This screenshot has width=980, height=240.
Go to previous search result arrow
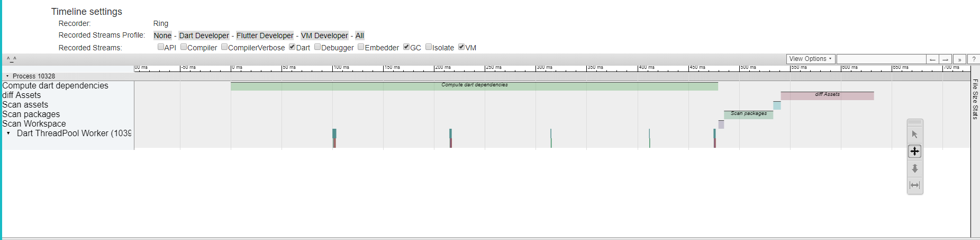tap(932, 59)
